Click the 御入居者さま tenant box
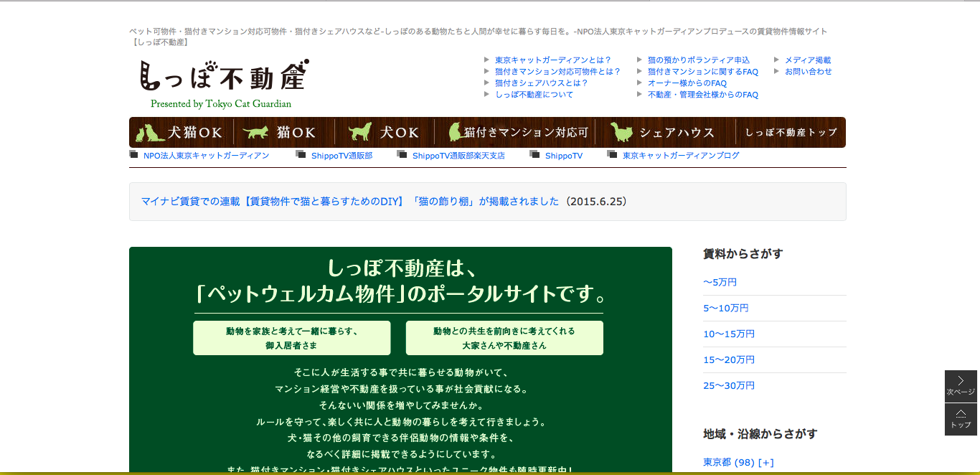The width and height of the screenshot is (980, 475). tap(292, 338)
